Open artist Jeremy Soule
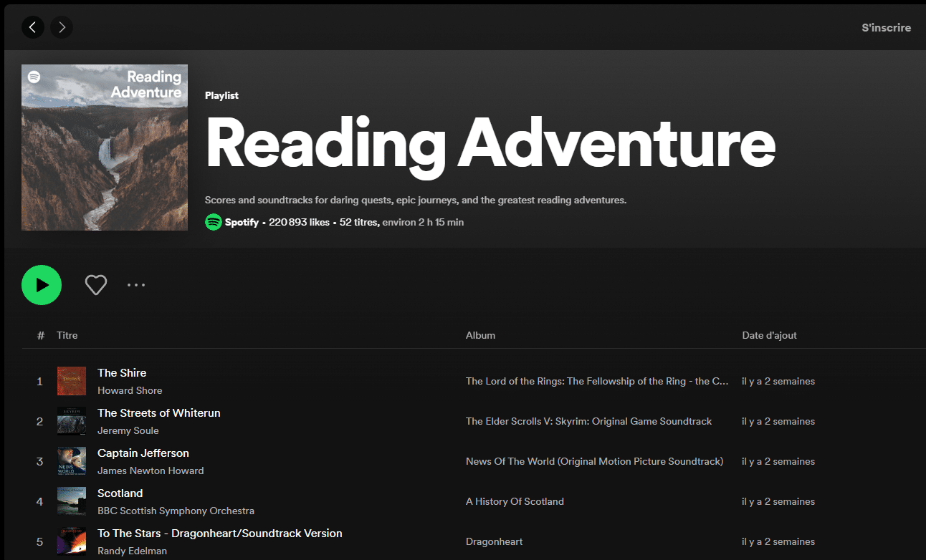Screen dimensions: 926x560 [128, 430]
